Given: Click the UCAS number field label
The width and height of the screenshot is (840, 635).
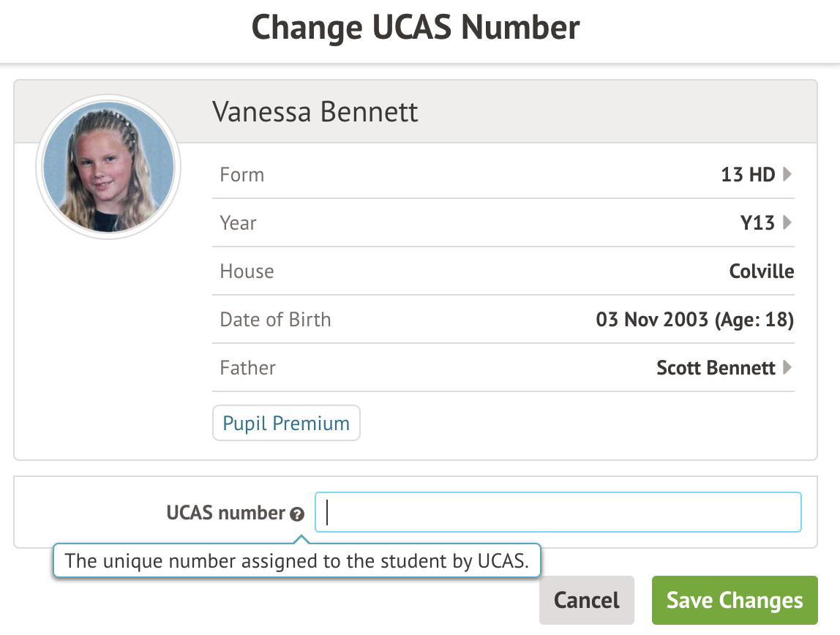Looking at the screenshot, I should point(225,514).
